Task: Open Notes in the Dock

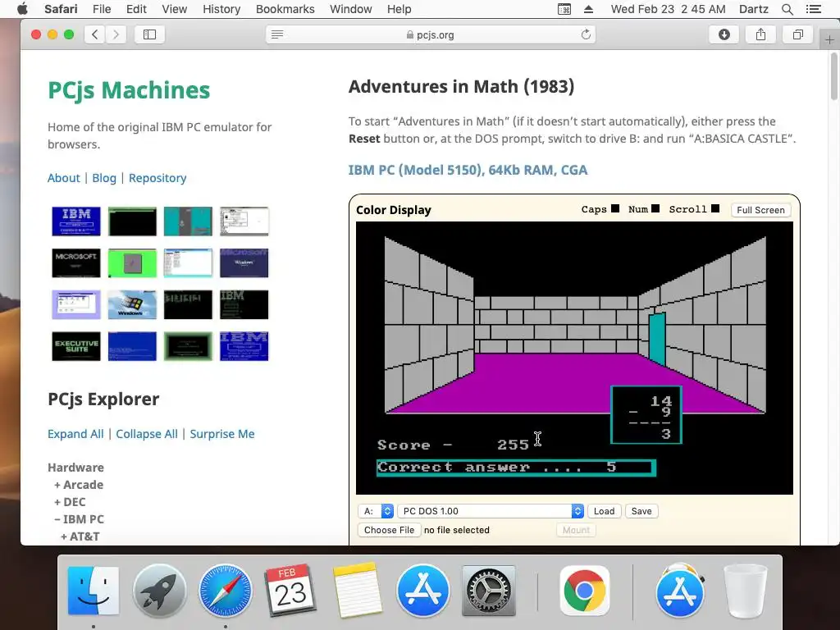Action: [x=357, y=591]
